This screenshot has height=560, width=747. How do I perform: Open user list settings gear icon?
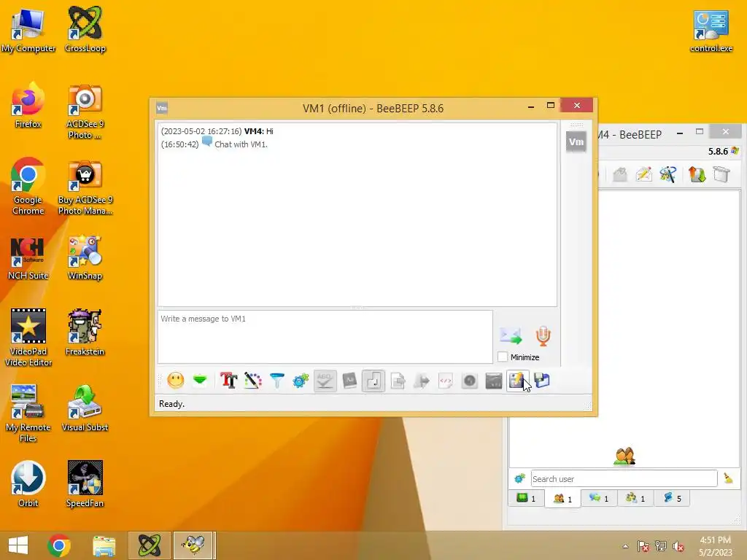519,478
